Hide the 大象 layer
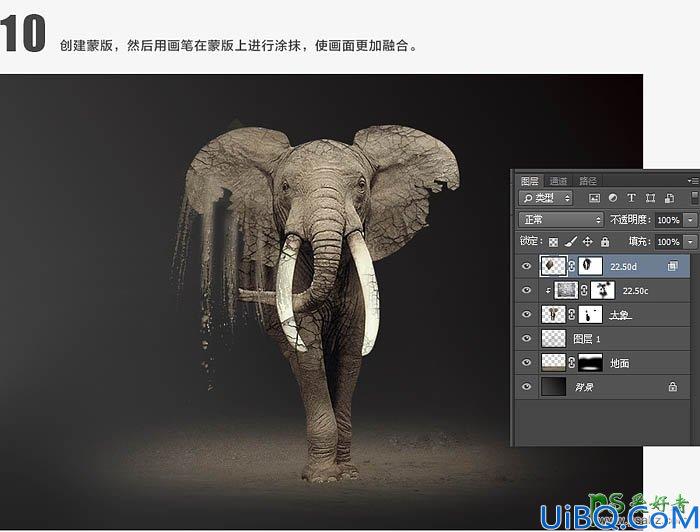Viewport: 700px width, 532px height. (x=526, y=315)
